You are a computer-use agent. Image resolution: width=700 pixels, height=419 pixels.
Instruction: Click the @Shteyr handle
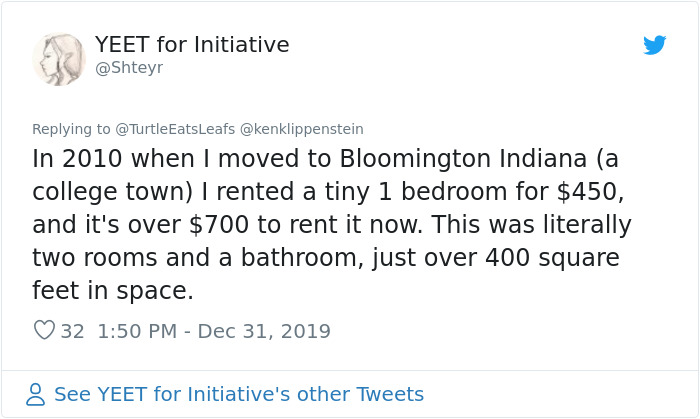(x=129, y=68)
